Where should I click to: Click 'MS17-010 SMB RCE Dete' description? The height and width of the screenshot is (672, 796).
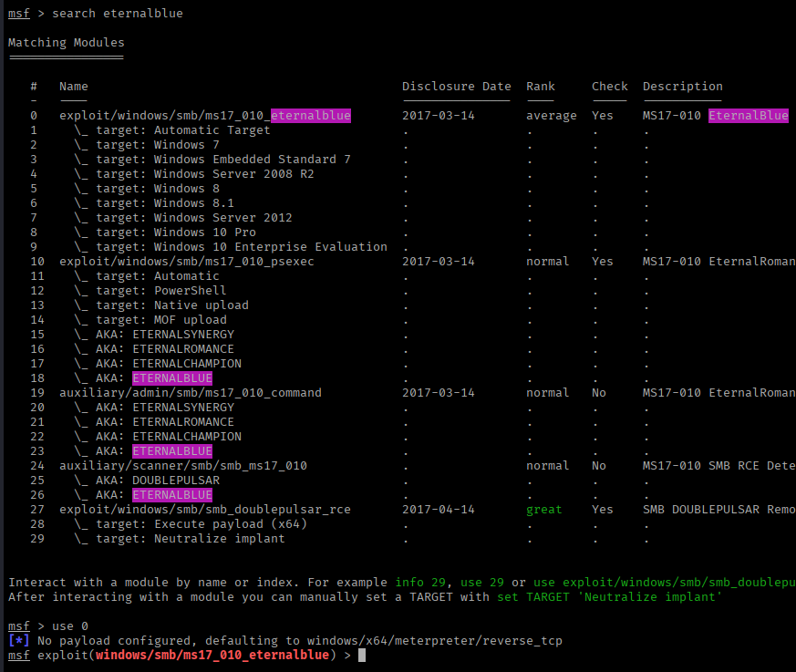[718, 466]
